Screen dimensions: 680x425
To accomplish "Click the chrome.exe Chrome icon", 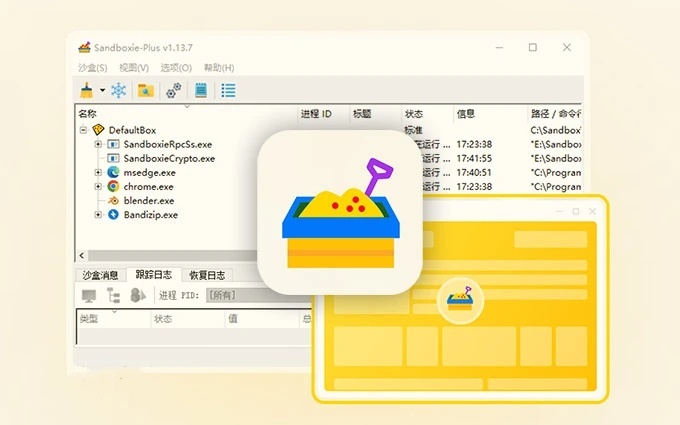I will (x=113, y=186).
